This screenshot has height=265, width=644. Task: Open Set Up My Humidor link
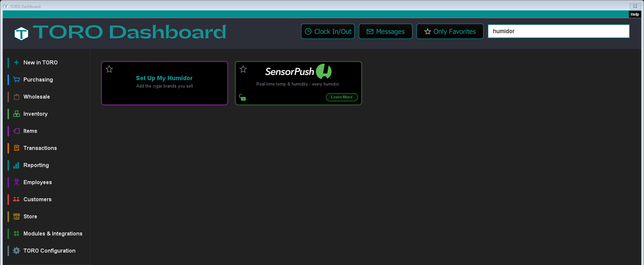click(164, 78)
